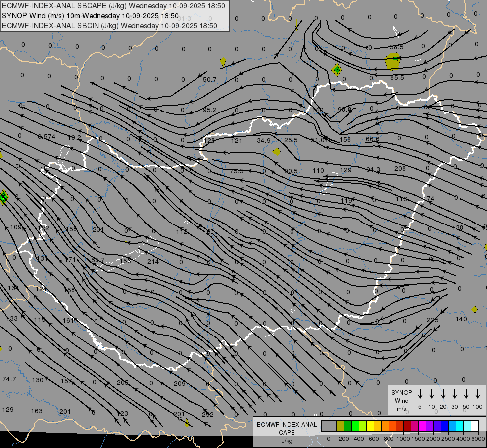Click the 94.3 value on the map
Image resolution: width=487 pixels, height=448 pixels.
pyautogui.click(x=373, y=170)
